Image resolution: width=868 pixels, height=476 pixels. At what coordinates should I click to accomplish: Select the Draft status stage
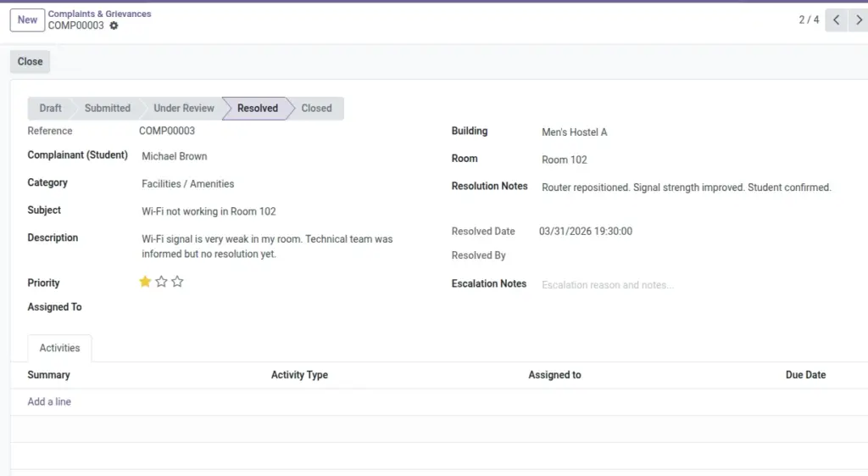tap(50, 108)
